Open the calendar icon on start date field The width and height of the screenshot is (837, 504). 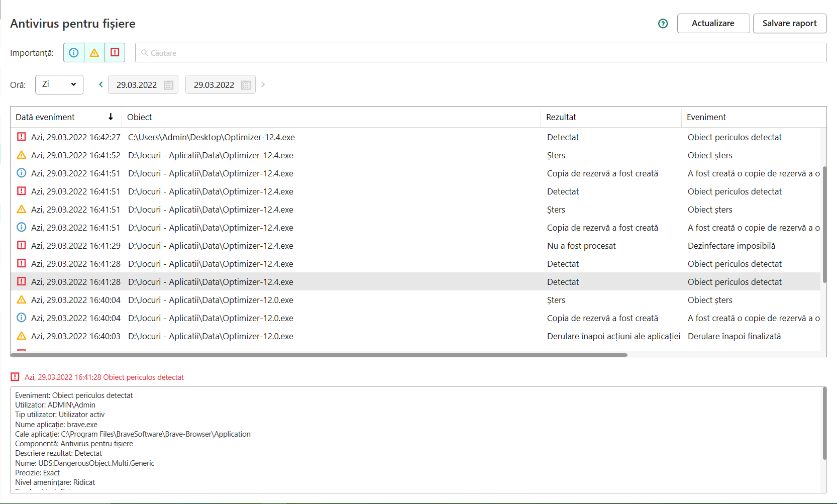(169, 84)
